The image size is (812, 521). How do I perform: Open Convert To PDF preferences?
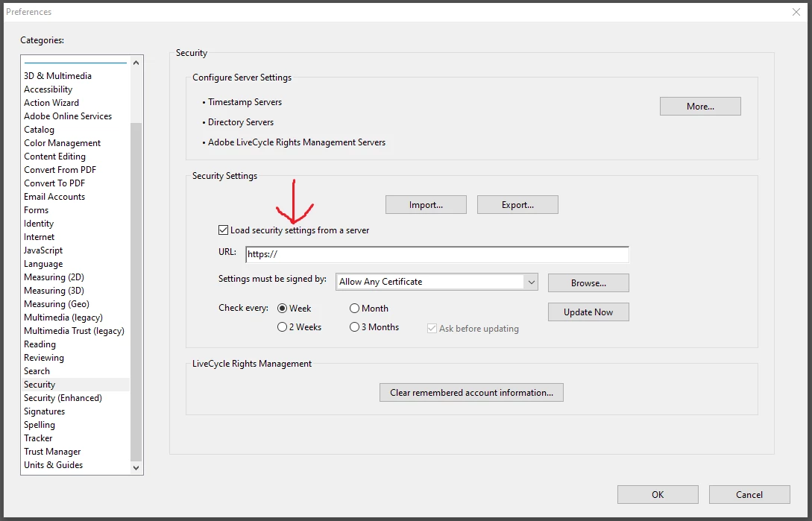click(x=54, y=183)
